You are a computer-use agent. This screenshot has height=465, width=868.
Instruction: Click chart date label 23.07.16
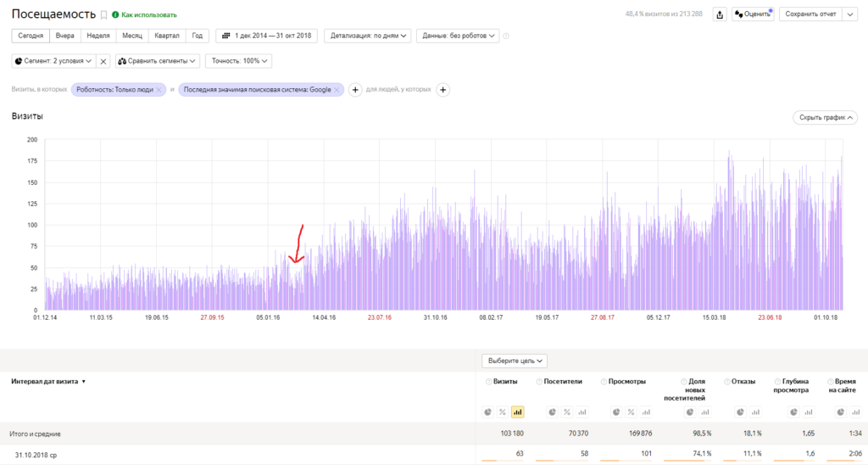(x=379, y=318)
